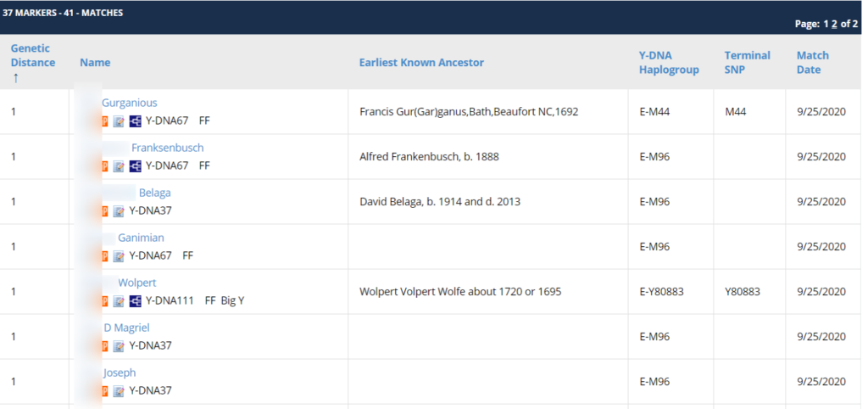The height and width of the screenshot is (409, 868).
Task: Open Wolpert match name link
Action: [136, 283]
